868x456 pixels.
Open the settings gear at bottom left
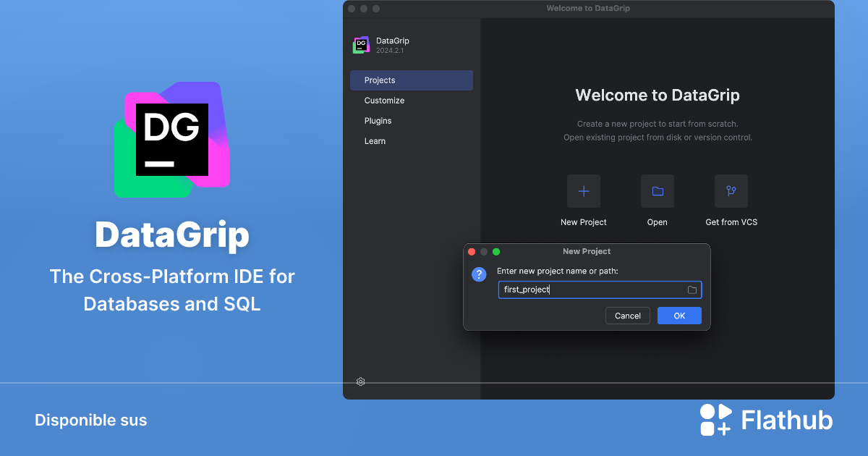[x=360, y=381]
